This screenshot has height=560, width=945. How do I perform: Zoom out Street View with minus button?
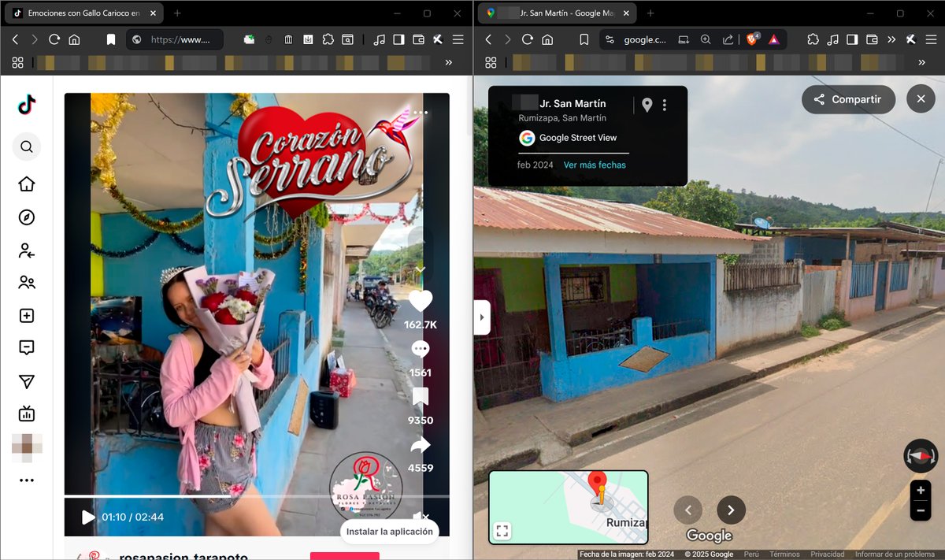pos(921,511)
